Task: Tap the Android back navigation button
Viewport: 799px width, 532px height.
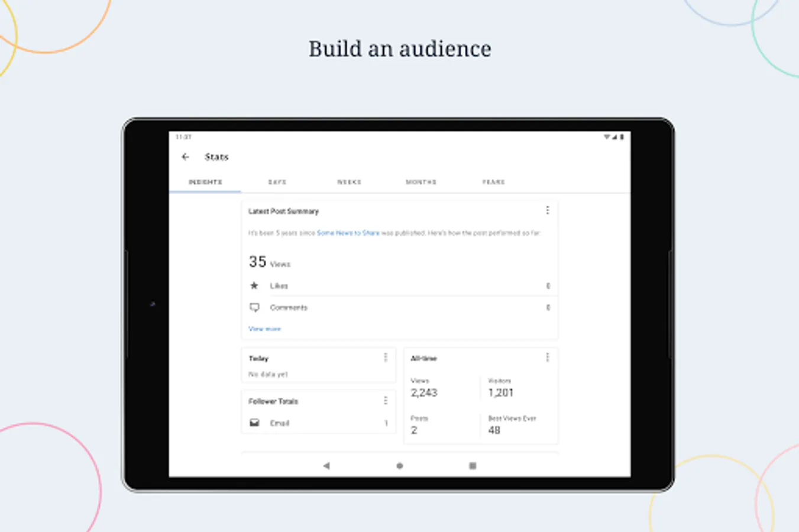Action: (326, 466)
